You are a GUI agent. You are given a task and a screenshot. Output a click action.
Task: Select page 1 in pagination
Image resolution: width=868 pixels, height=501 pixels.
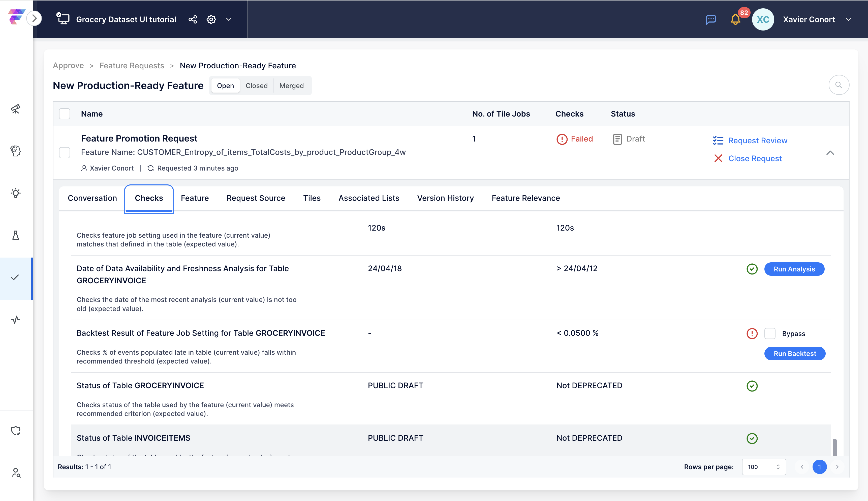coord(820,467)
